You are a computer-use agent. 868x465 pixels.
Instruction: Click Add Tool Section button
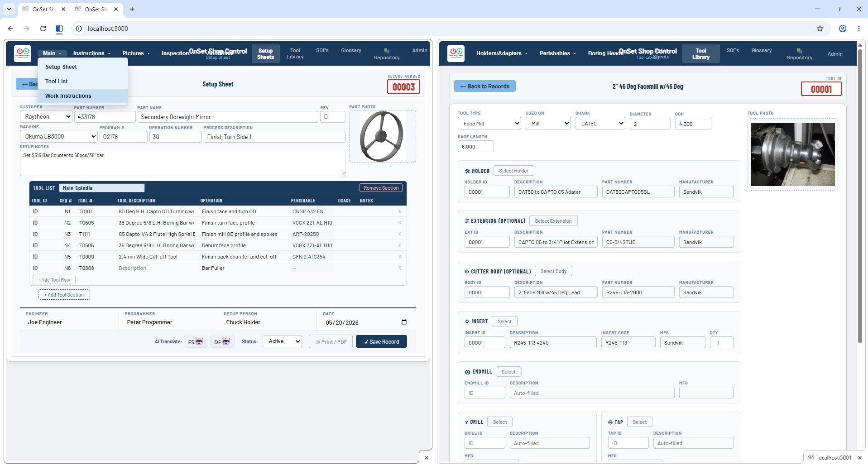pos(64,295)
